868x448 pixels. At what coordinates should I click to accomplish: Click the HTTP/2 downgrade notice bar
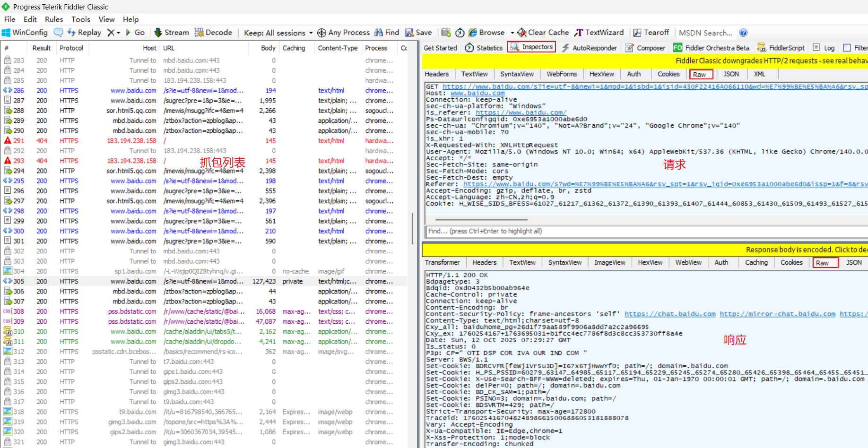pos(645,60)
